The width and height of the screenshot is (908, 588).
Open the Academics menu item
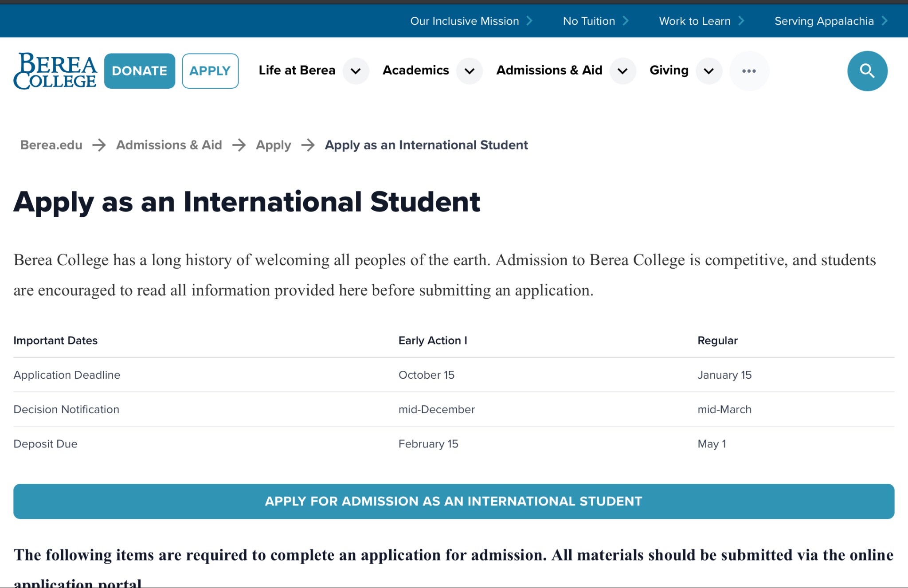click(x=415, y=71)
